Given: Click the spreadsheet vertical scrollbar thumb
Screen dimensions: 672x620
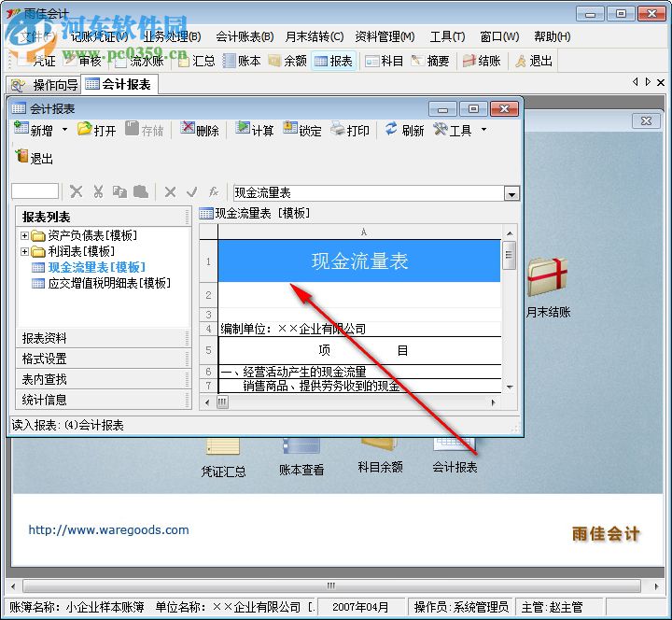Looking at the screenshot, I should [510, 255].
